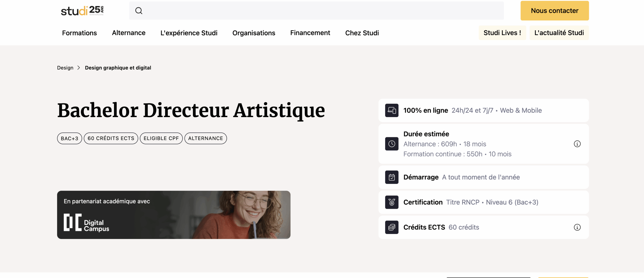
Task: Click 'Titre RNCP • Niveau 6 (Bac+3)' text
Action: click(492, 202)
